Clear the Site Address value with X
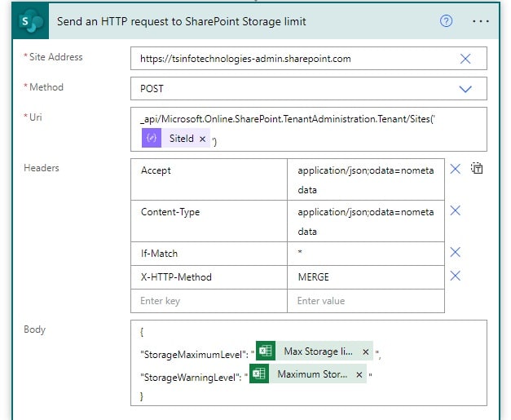 [465, 59]
